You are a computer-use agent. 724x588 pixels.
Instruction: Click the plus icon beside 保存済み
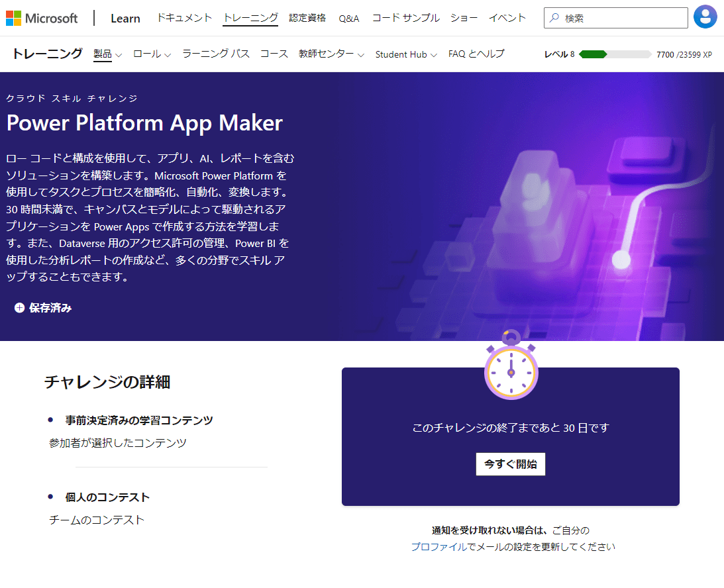19,308
